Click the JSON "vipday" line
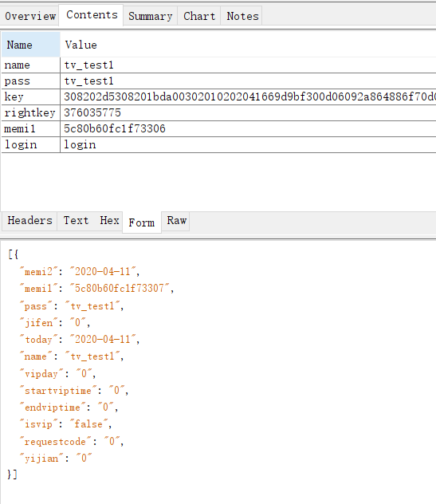436x504 pixels. click(58, 373)
